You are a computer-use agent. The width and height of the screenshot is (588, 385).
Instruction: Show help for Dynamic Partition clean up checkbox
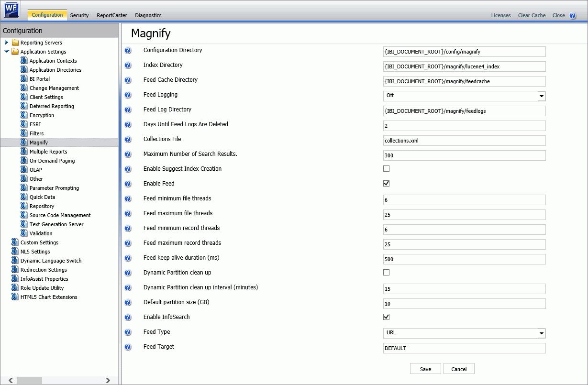[x=128, y=273]
